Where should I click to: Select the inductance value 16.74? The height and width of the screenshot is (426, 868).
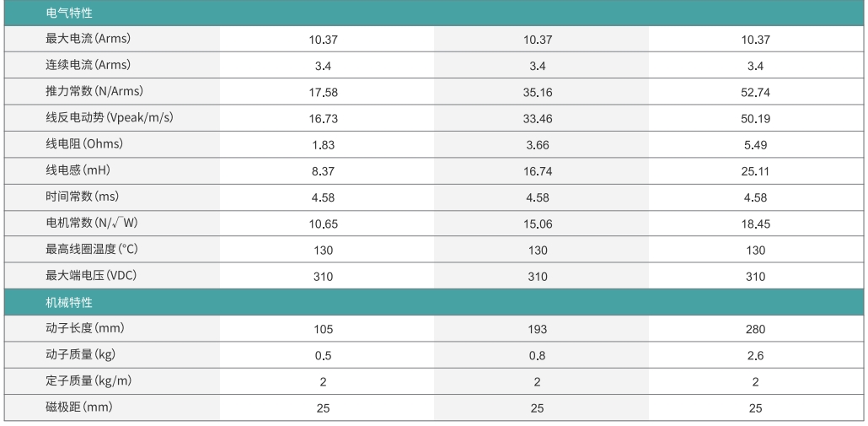pos(537,171)
